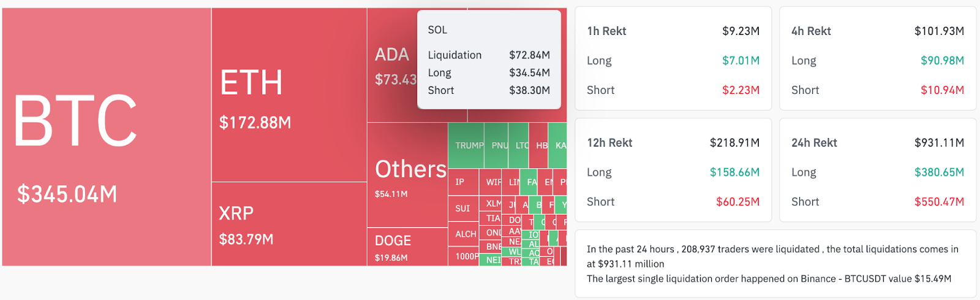
Task: Open the 12h Rekt card
Action: click(673, 171)
